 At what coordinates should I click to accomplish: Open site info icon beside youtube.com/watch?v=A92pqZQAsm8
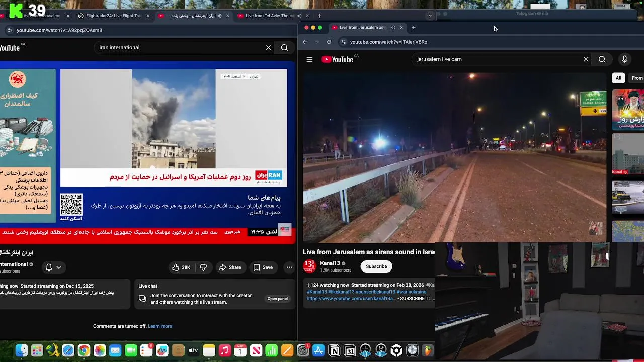tap(9, 30)
